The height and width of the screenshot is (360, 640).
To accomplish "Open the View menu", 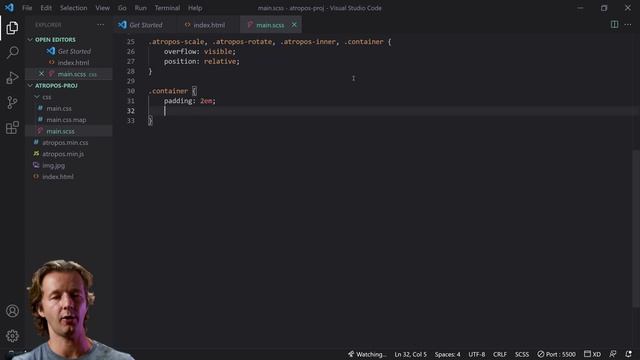I will click(x=102, y=8).
